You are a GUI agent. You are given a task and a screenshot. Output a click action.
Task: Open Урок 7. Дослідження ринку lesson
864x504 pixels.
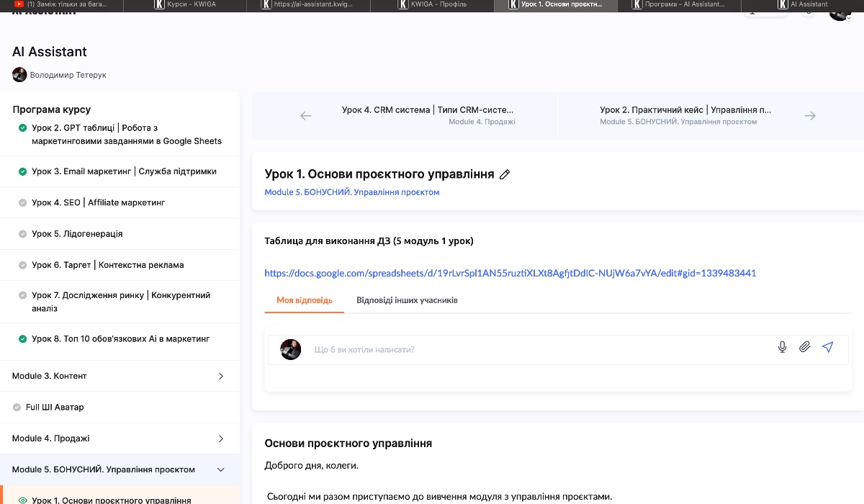tap(120, 302)
